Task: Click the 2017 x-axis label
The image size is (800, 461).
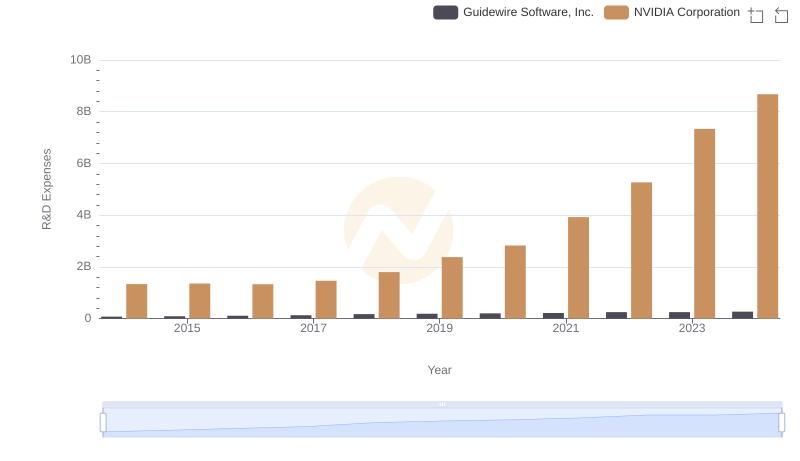Action: [x=313, y=328]
